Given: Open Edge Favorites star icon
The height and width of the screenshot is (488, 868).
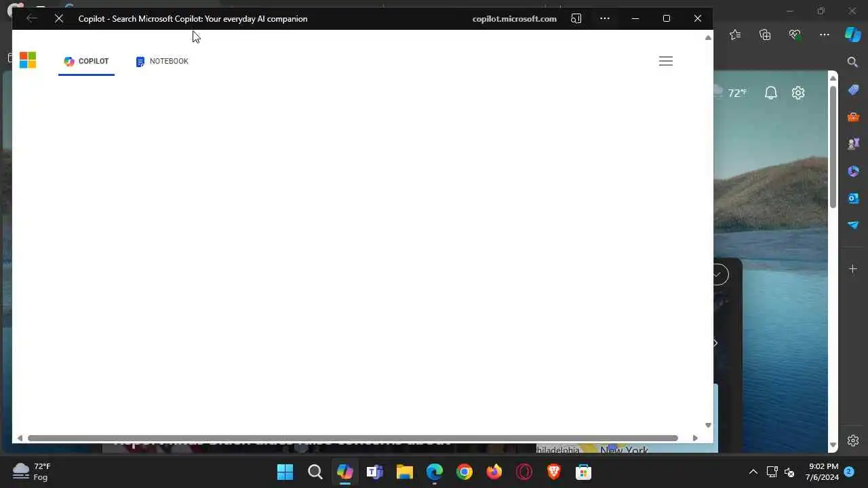Looking at the screenshot, I should [x=735, y=35].
